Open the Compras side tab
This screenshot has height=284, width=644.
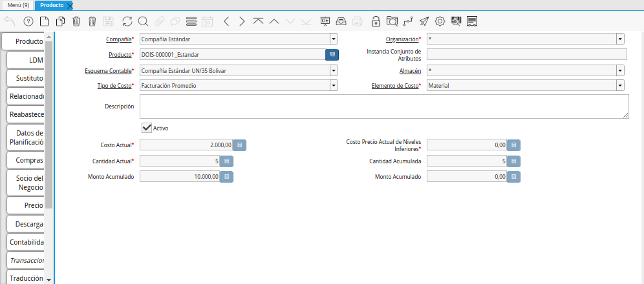tap(30, 160)
